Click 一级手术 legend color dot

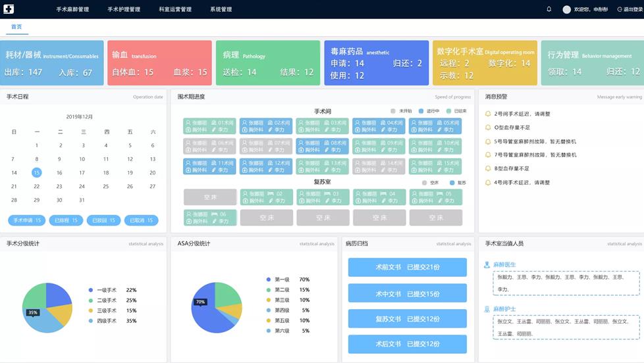click(90, 290)
